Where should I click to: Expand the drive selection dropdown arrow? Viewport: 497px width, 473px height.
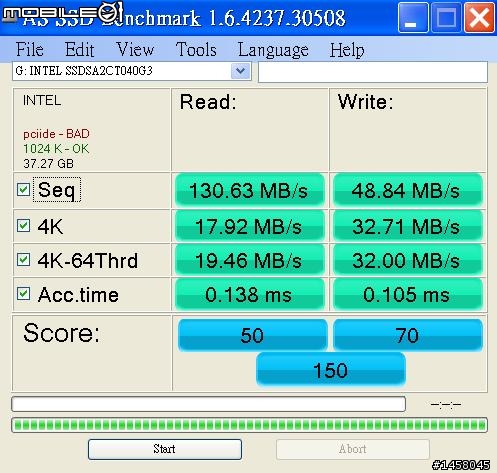240,71
